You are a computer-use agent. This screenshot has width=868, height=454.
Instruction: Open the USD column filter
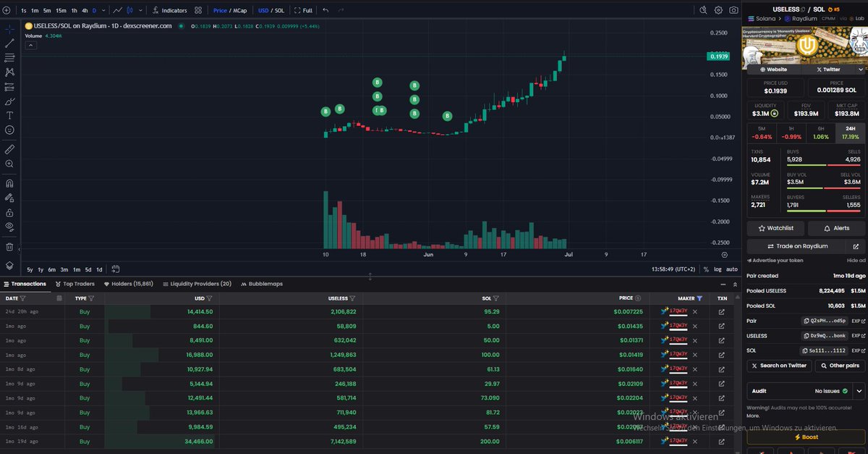(209, 298)
